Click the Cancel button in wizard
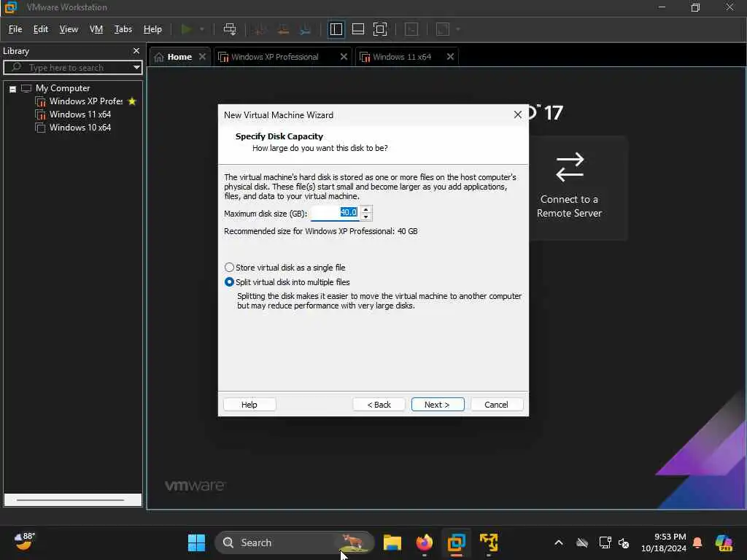Viewport: 747px width, 560px height. (496, 405)
